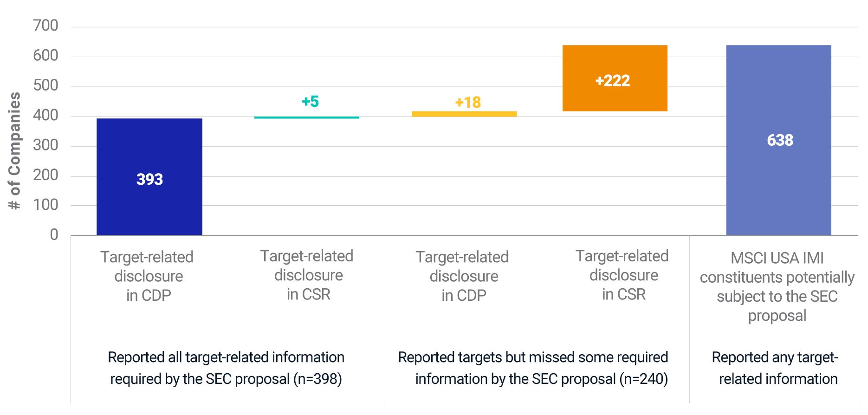Click the +222 value label

(x=612, y=81)
